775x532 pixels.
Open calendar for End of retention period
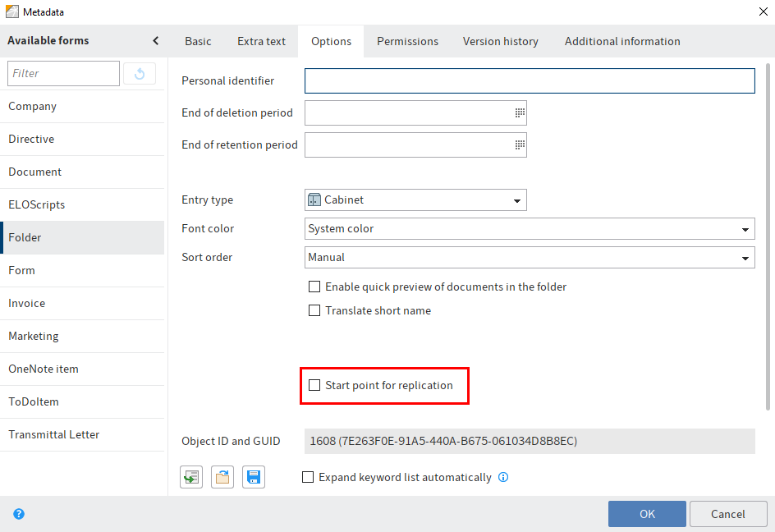point(520,144)
